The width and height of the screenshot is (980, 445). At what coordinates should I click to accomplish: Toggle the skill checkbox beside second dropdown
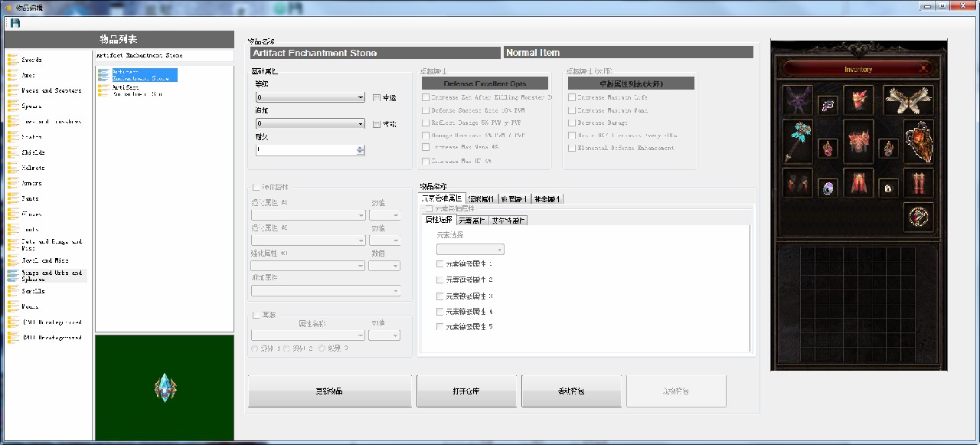pyautogui.click(x=377, y=124)
